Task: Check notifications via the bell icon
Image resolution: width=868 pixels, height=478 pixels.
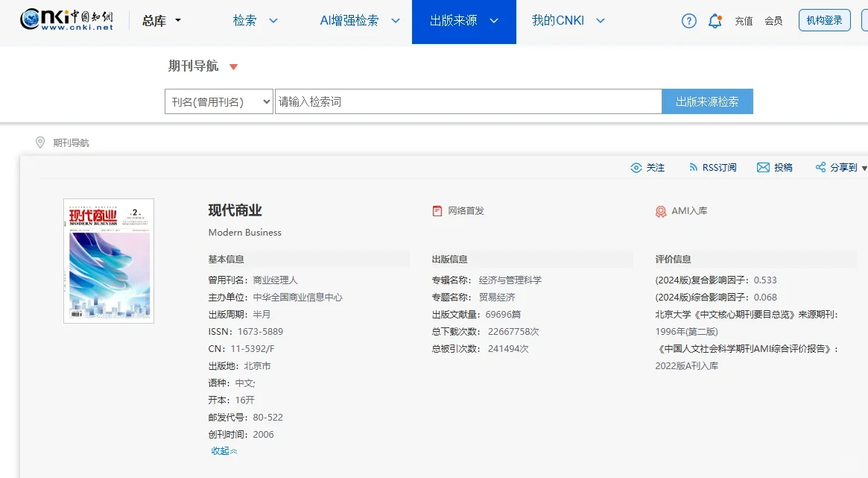Action: pos(715,21)
